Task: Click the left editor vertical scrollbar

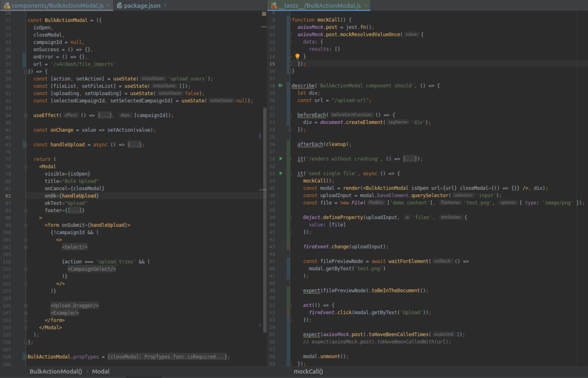Action: pos(265,220)
